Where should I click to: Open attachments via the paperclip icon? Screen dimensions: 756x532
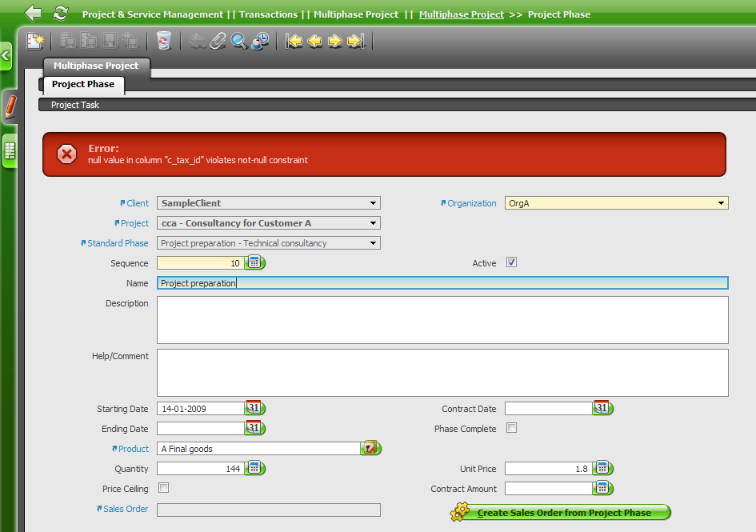pos(218,41)
